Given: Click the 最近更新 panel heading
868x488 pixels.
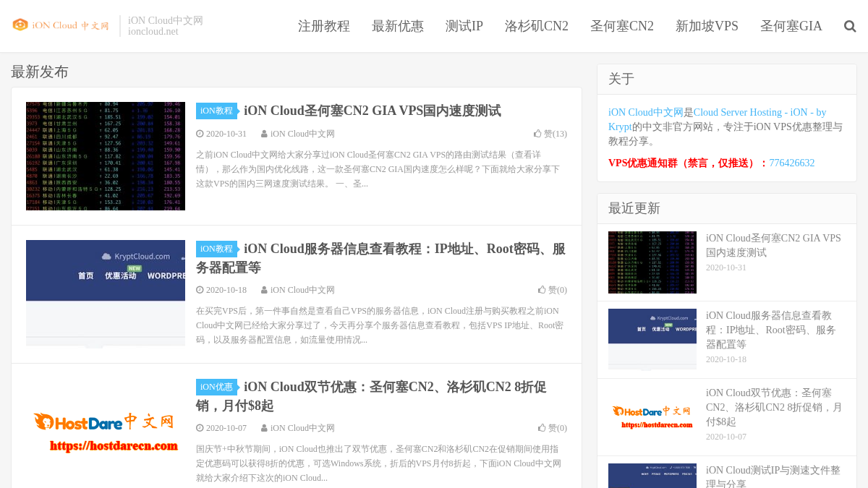Looking at the screenshot, I should 634,208.
